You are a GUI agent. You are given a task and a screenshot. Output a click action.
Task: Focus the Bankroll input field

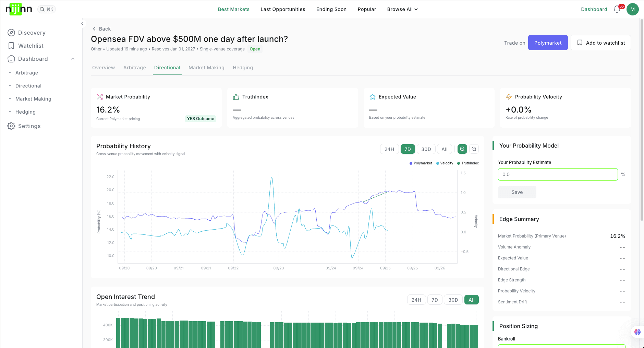pos(561,346)
